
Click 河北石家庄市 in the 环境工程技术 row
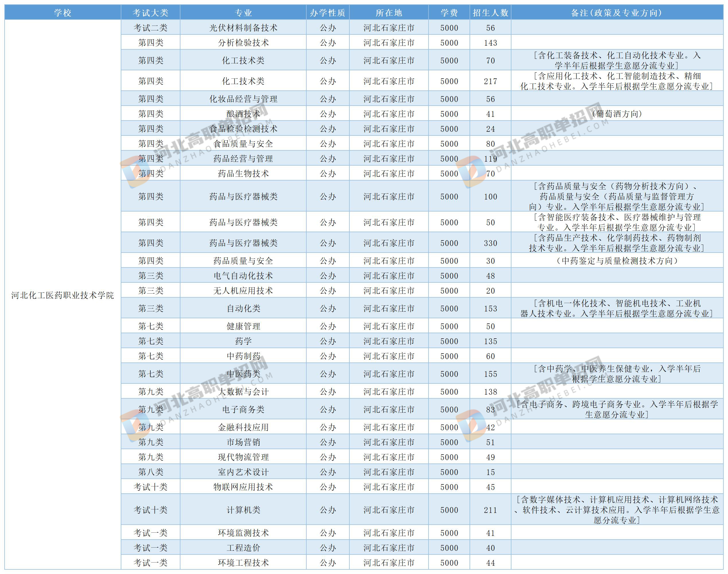389,562
